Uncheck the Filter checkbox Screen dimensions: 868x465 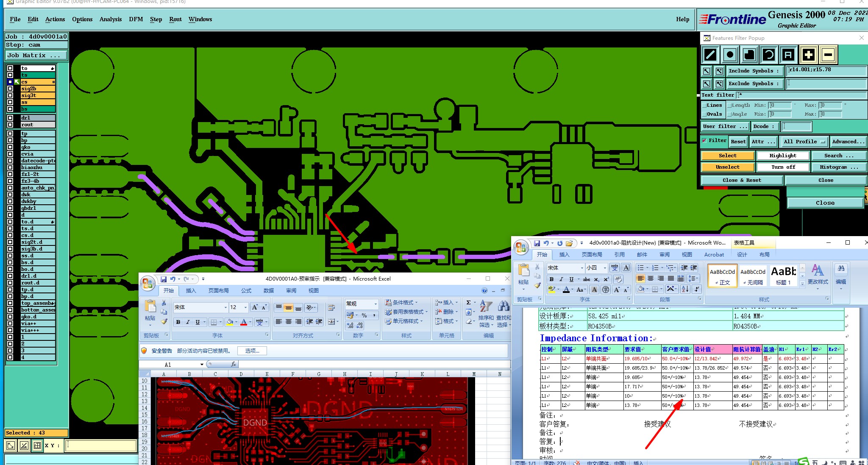click(x=704, y=140)
